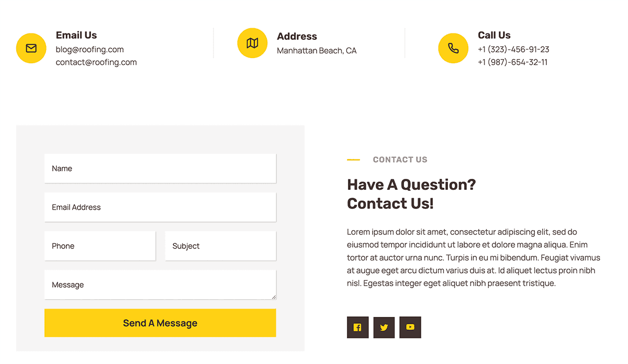The image size is (628, 364).
Task: Click the Call Us heading
Action: [494, 35]
